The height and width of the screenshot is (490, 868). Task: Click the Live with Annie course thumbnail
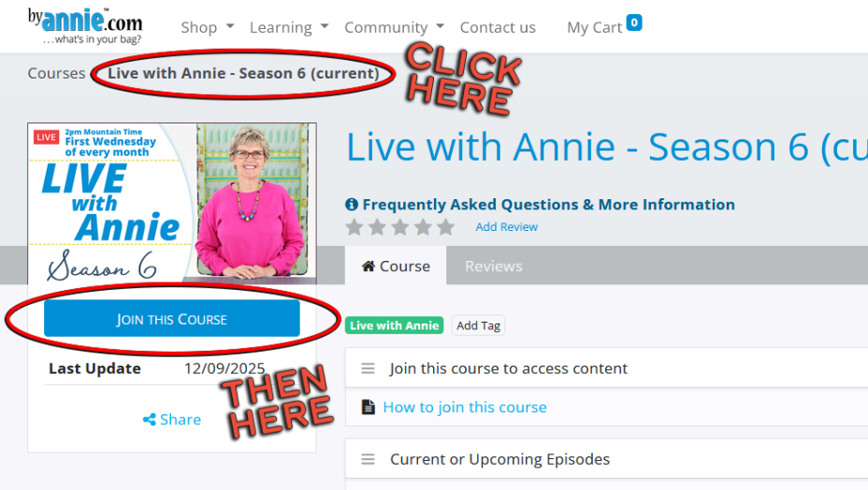171,202
